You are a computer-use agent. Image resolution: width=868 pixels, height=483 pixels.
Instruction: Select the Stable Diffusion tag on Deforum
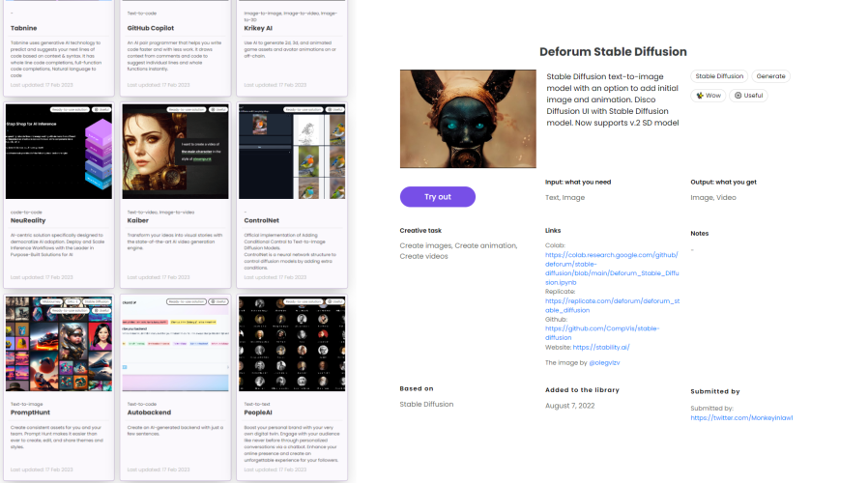coord(719,76)
